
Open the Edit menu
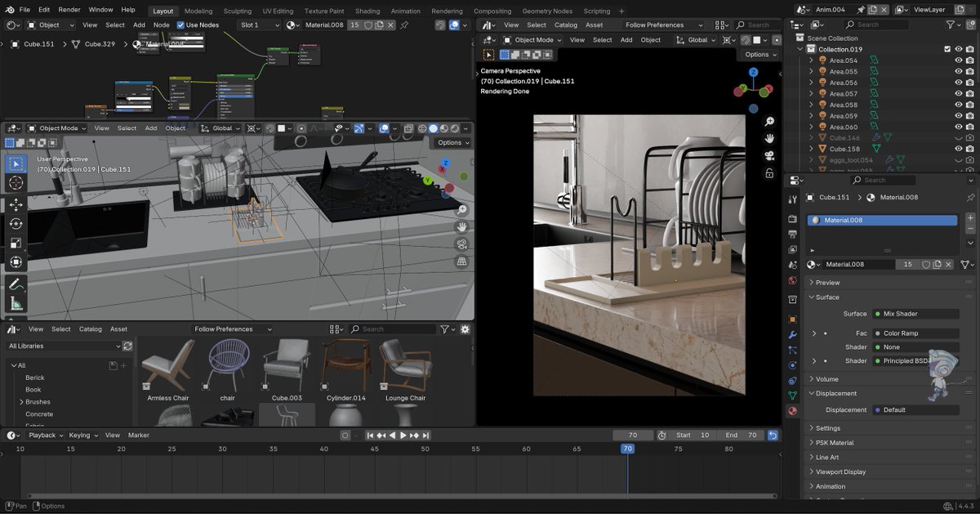(44, 10)
